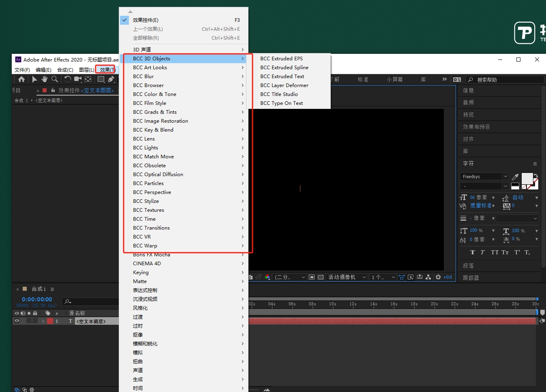Click the white fill color swatch
Viewport: 546px width, 392px height.
527,178
